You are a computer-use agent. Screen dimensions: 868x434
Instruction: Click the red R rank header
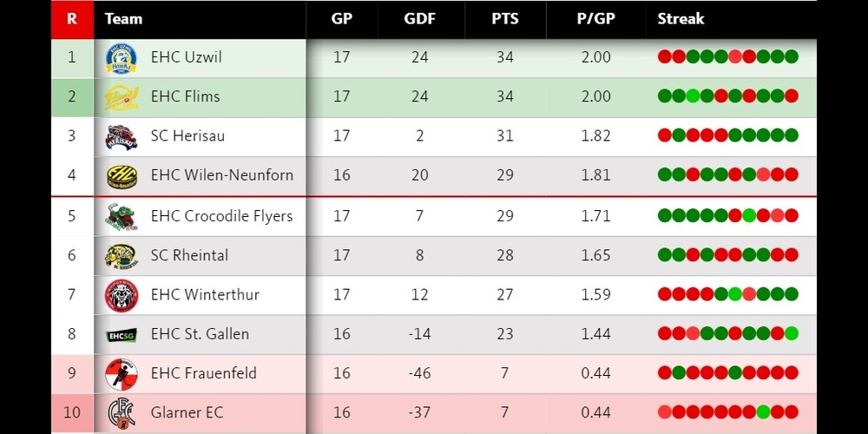[x=71, y=18]
